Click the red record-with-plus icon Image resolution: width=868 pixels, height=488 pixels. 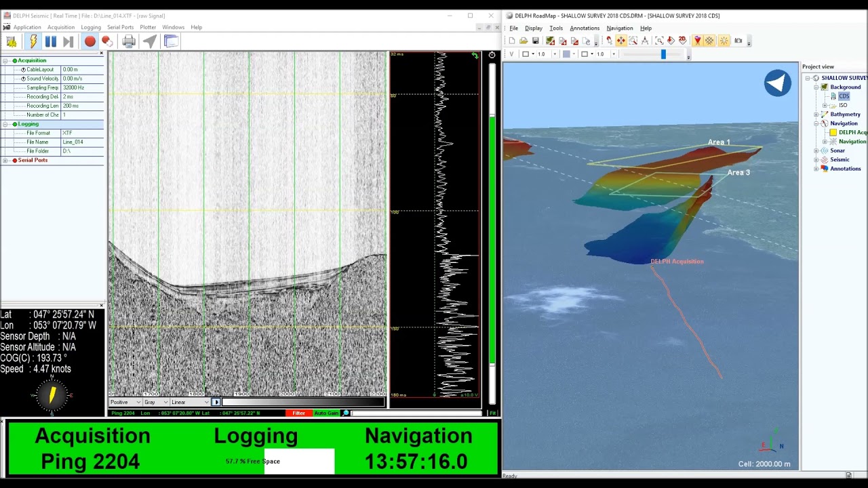(107, 41)
